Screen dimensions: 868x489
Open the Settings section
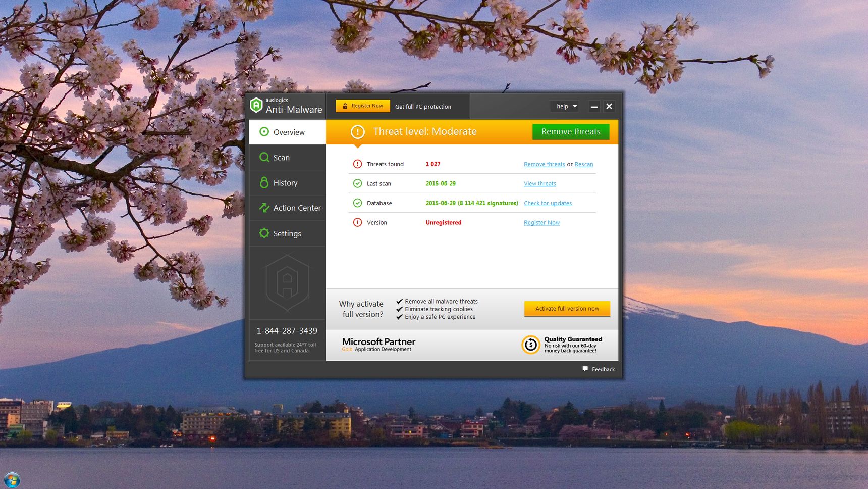[x=287, y=233]
